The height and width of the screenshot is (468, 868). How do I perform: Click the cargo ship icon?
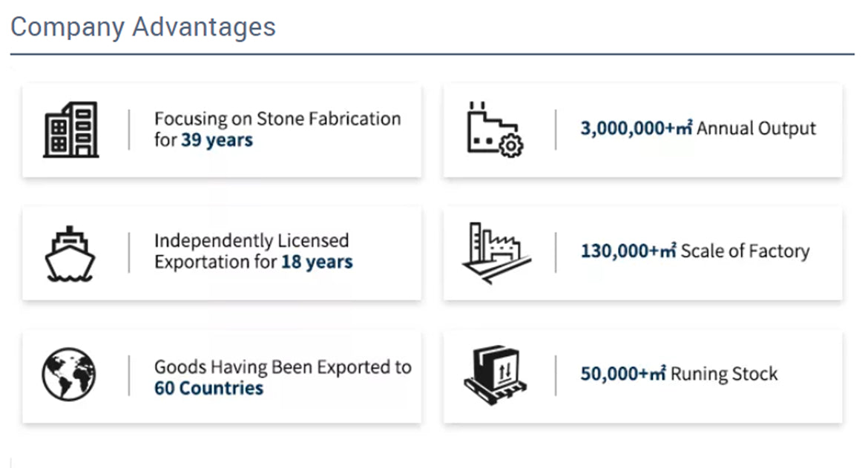(x=70, y=253)
